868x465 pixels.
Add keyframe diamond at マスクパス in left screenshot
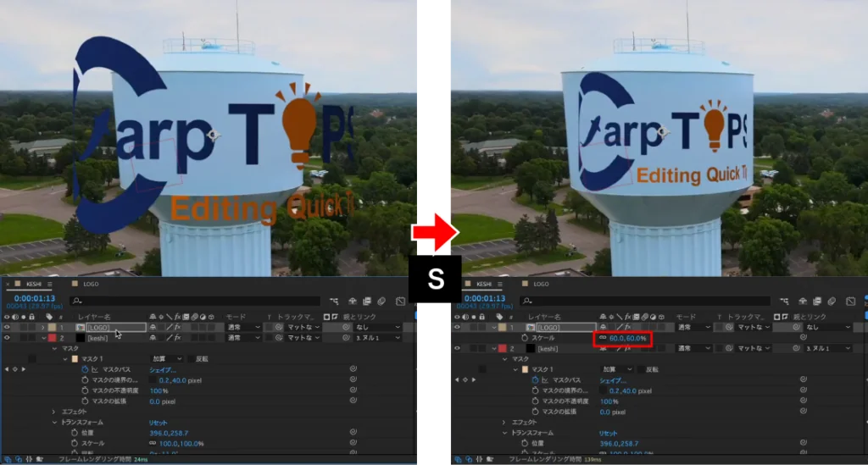[15, 369]
